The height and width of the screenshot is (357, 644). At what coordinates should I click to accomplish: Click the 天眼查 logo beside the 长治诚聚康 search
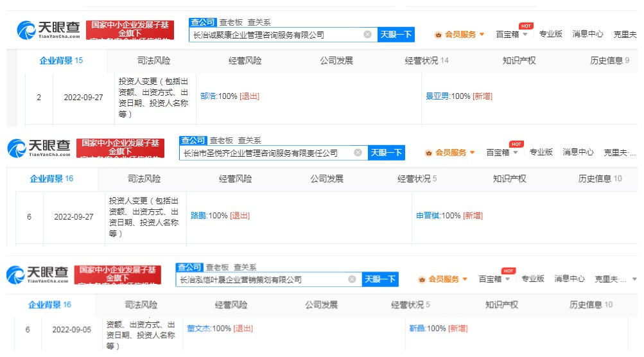click(49, 30)
